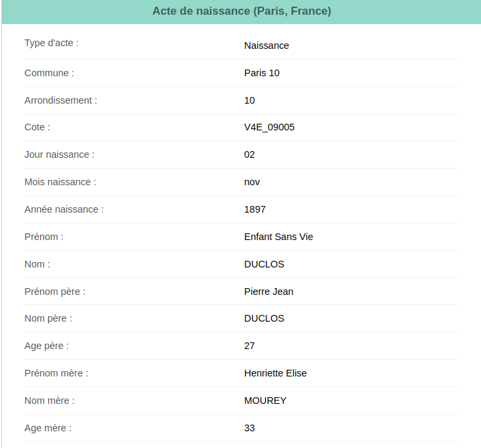Click the 'Jour naissance' value 02
The image size is (481, 448).
(249, 154)
